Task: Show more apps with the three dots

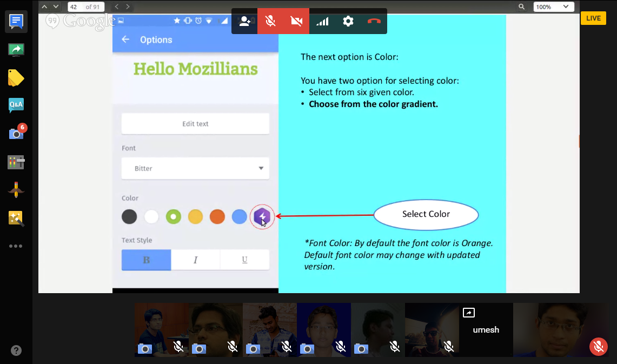Action: (x=16, y=246)
